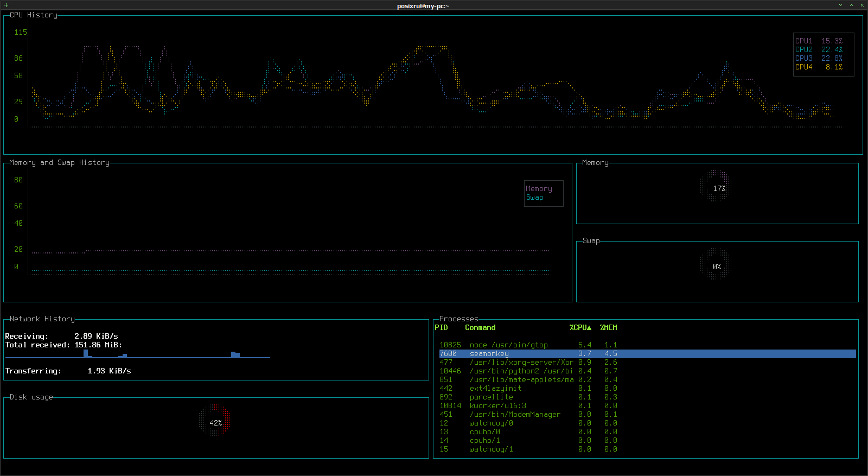This screenshot has height=476, width=868.
Task: Close the terminal window with the X icon
Action: point(862,5)
